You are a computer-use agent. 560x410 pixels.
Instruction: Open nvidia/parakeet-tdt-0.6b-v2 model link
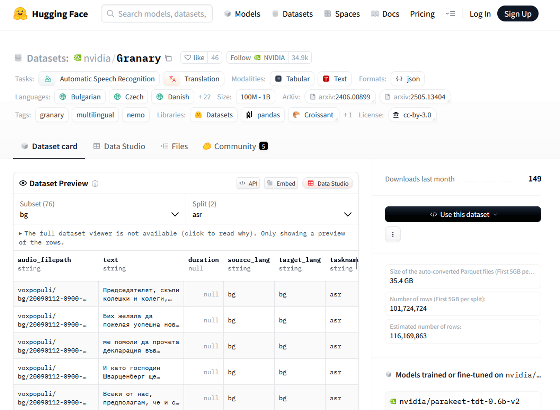click(459, 401)
